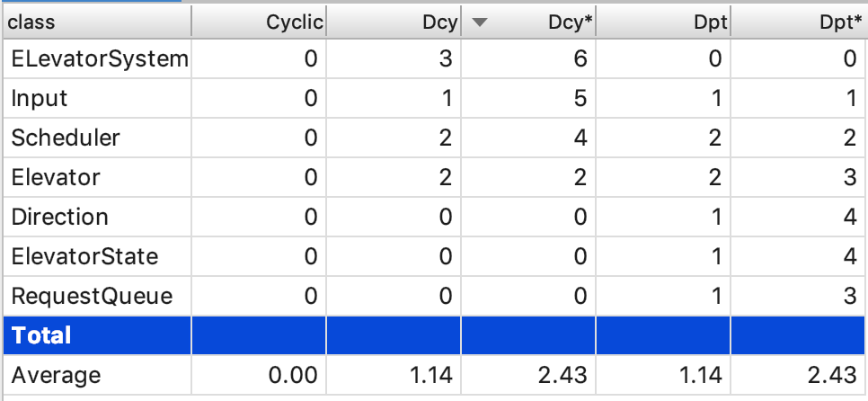The image size is (868, 401).
Task: Click the Average Cyclic value 0.00
Action: click(297, 375)
